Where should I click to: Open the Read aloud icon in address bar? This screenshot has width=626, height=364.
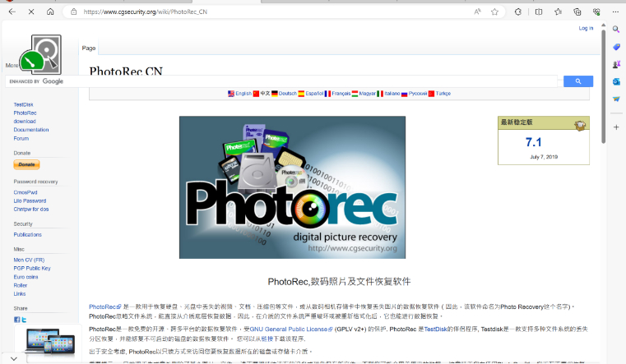(x=477, y=12)
